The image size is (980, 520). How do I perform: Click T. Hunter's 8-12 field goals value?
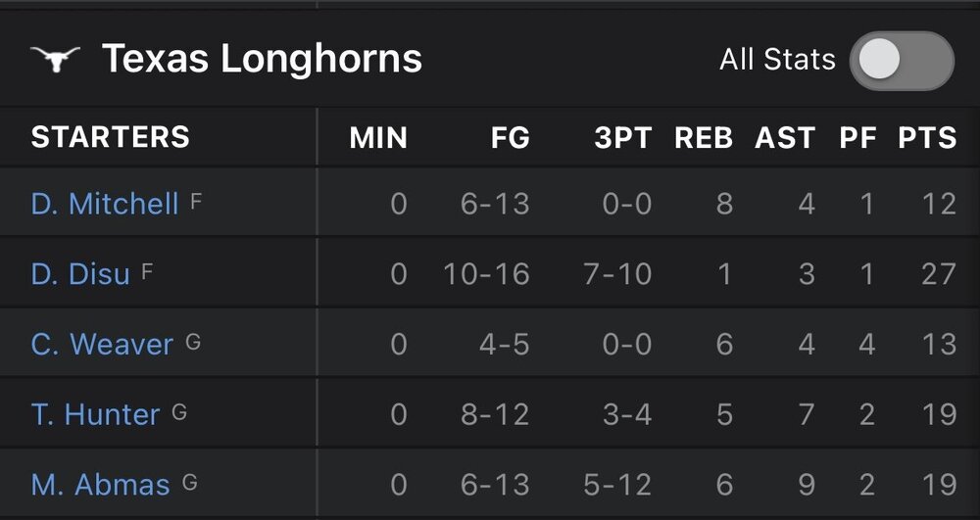pos(495,414)
